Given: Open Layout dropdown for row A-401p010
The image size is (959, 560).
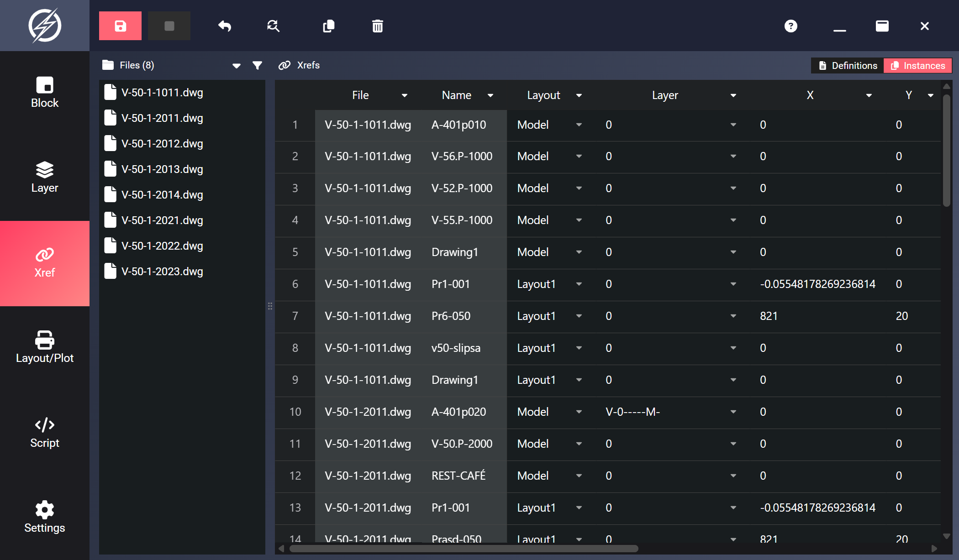Looking at the screenshot, I should 579,125.
